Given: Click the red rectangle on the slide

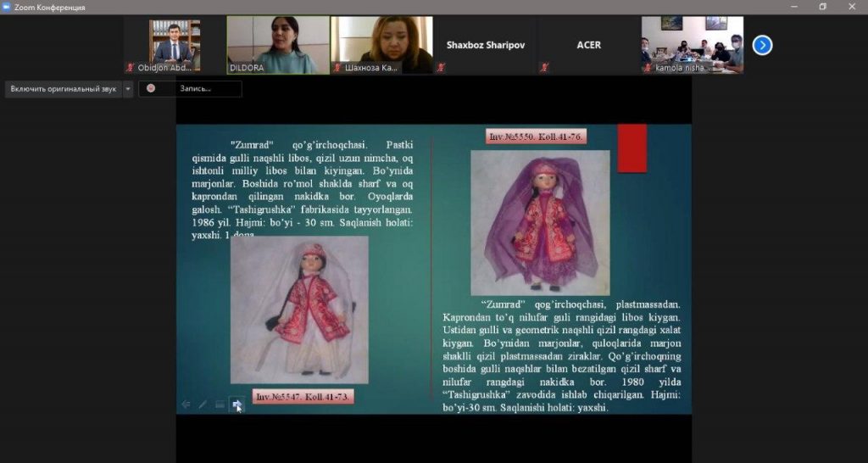Looking at the screenshot, I should point(632,148).
